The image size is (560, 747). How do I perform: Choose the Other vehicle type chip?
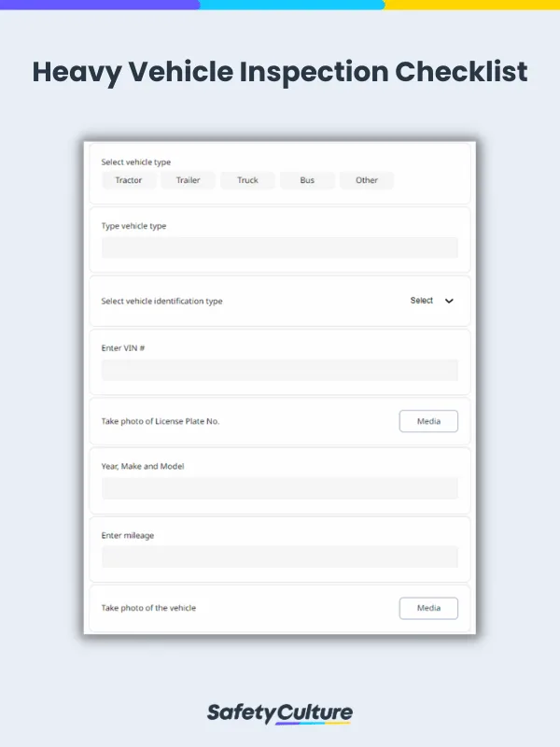click(366, 180)
